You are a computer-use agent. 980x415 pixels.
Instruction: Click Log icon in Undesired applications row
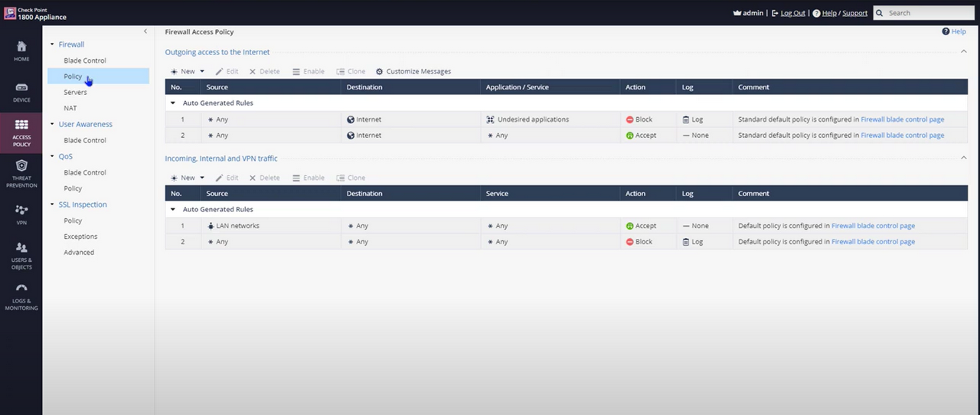pyautogui.click(x=686, y=119)
